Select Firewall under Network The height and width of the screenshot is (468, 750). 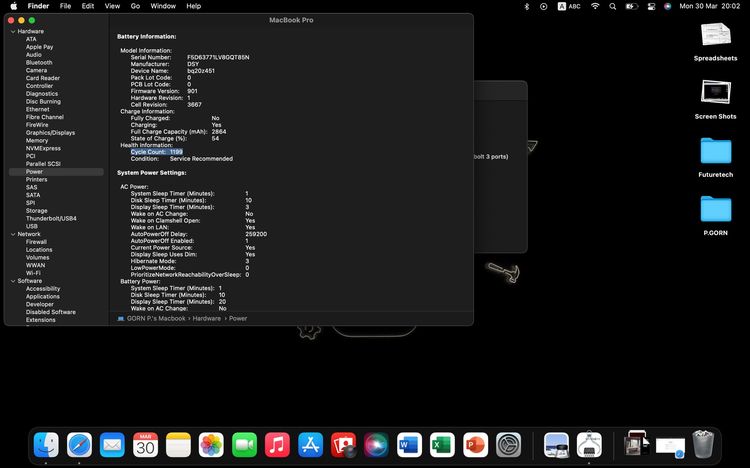pyautogui.click(x=36, y=242)
